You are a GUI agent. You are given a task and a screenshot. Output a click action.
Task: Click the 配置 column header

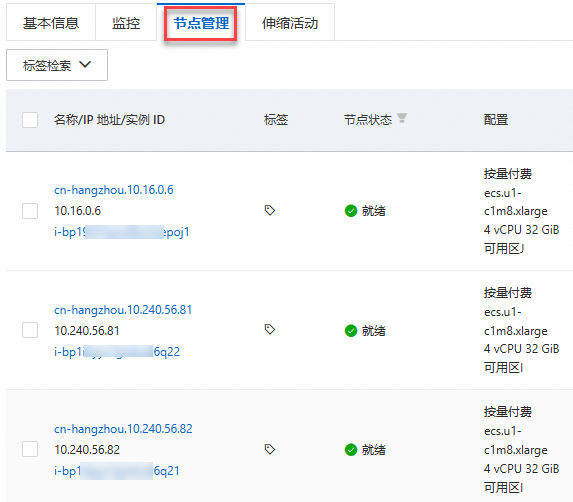coord(496,120)
